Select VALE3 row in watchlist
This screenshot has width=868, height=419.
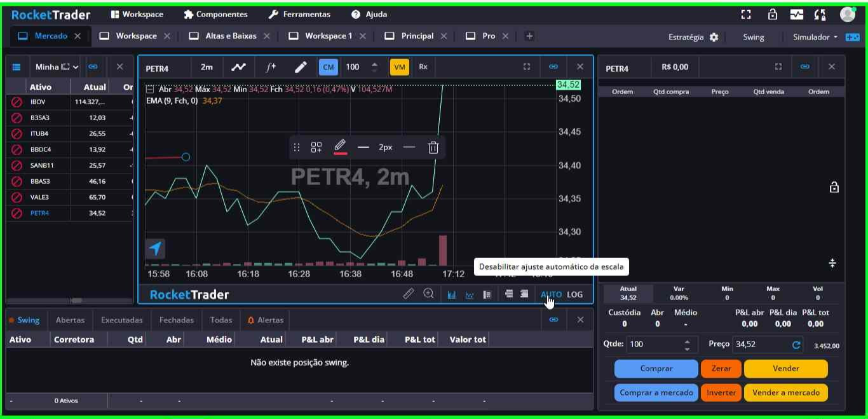(70, 197)
